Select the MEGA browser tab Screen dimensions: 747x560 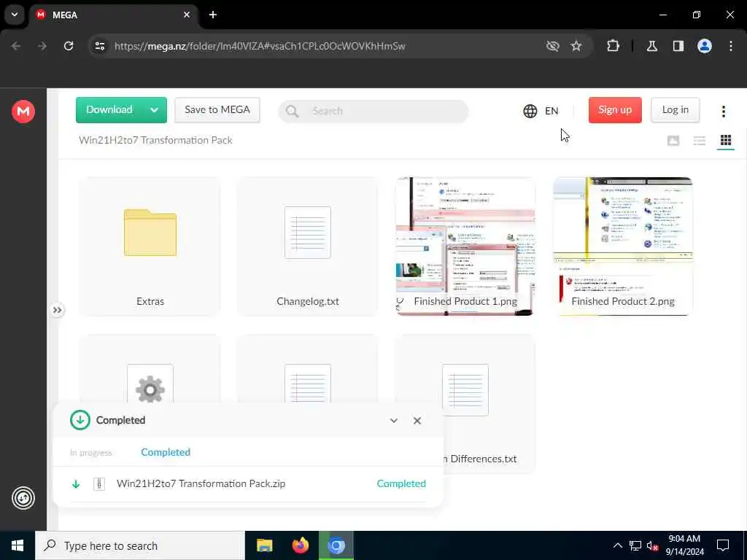(112, 15)
